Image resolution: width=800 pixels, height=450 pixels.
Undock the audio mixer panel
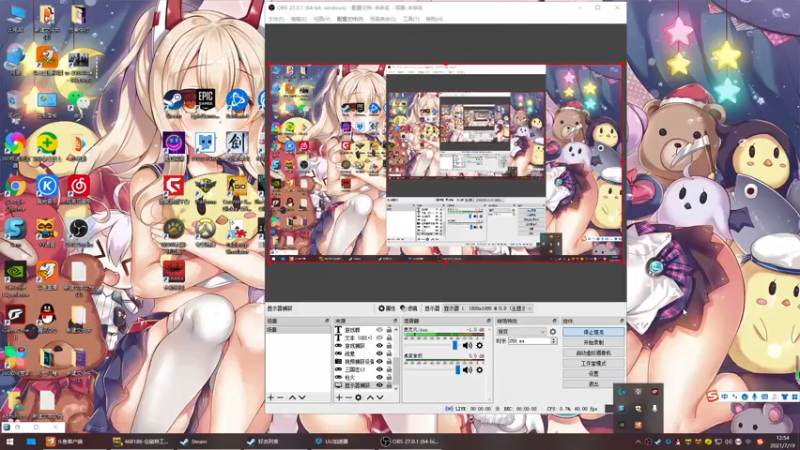(x=488, y=321)
